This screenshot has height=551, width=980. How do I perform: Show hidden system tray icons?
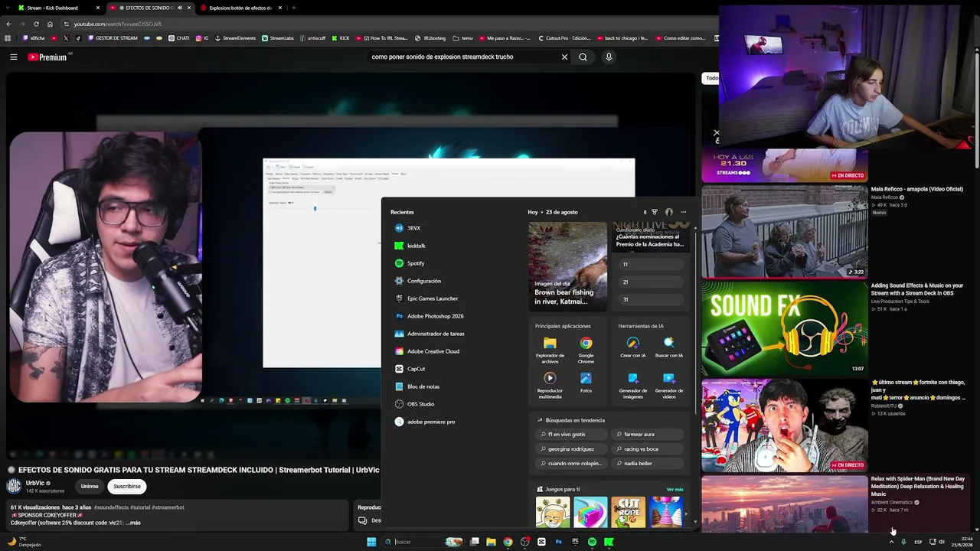(x=891, y=542)
